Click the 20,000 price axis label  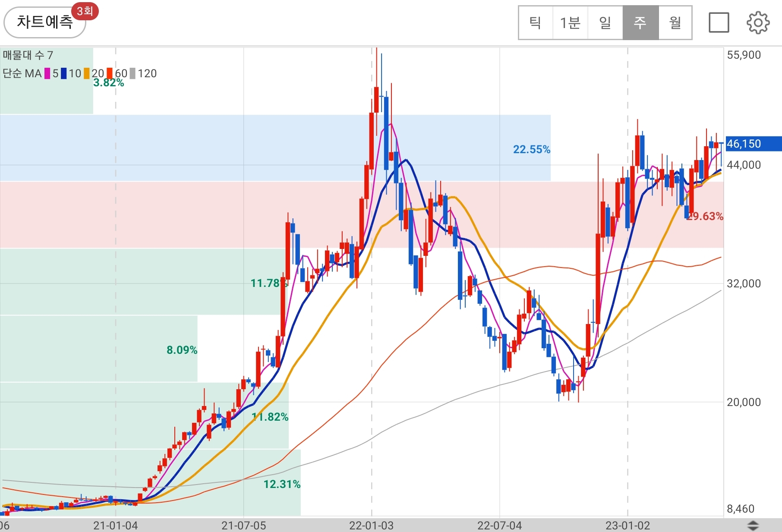[744, 402]
